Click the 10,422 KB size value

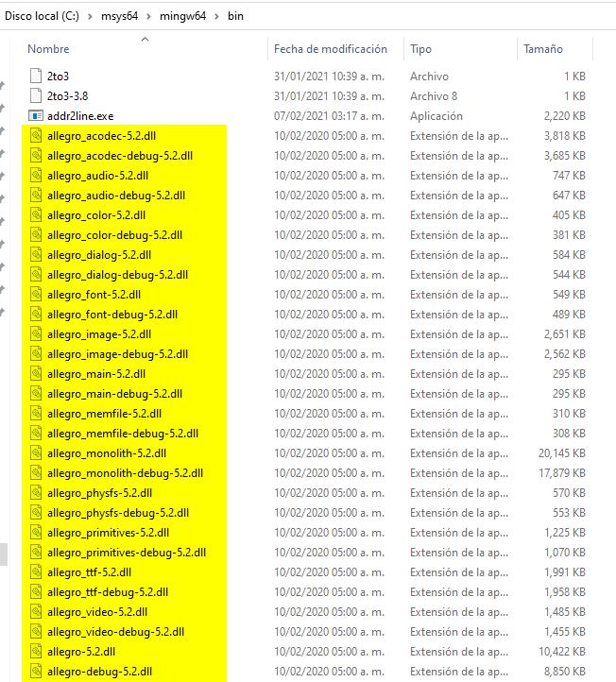pos(562,652)
